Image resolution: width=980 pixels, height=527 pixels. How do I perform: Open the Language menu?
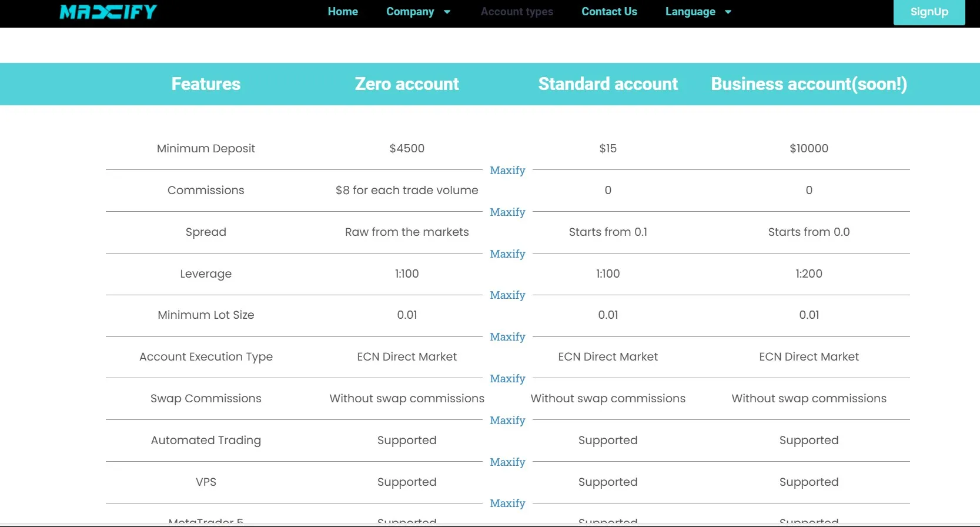690,12
